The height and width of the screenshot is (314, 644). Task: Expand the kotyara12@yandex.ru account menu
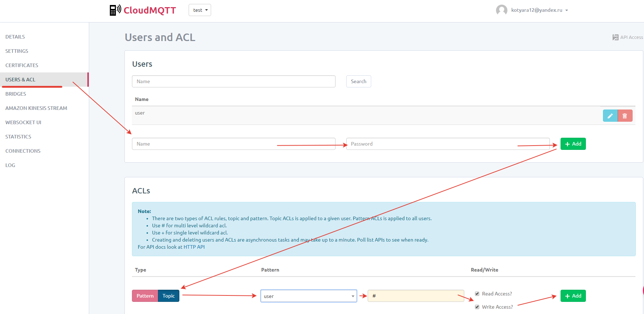pos(539,10)
